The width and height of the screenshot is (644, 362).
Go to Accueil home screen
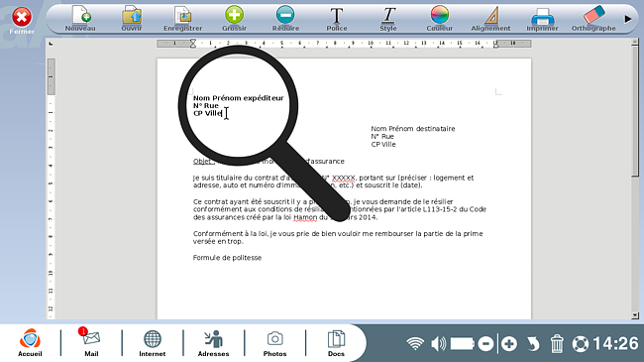(x=30, y=342)
